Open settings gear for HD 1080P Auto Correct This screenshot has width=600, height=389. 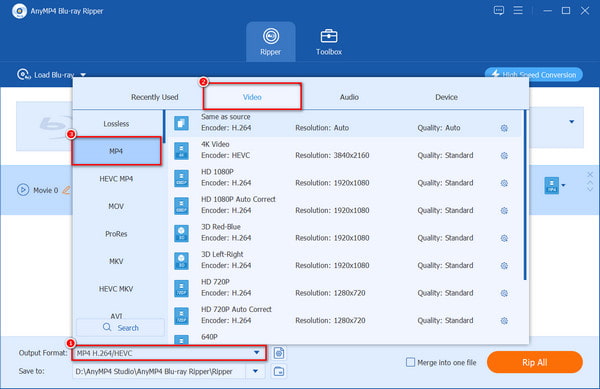(x=504, y=211)
